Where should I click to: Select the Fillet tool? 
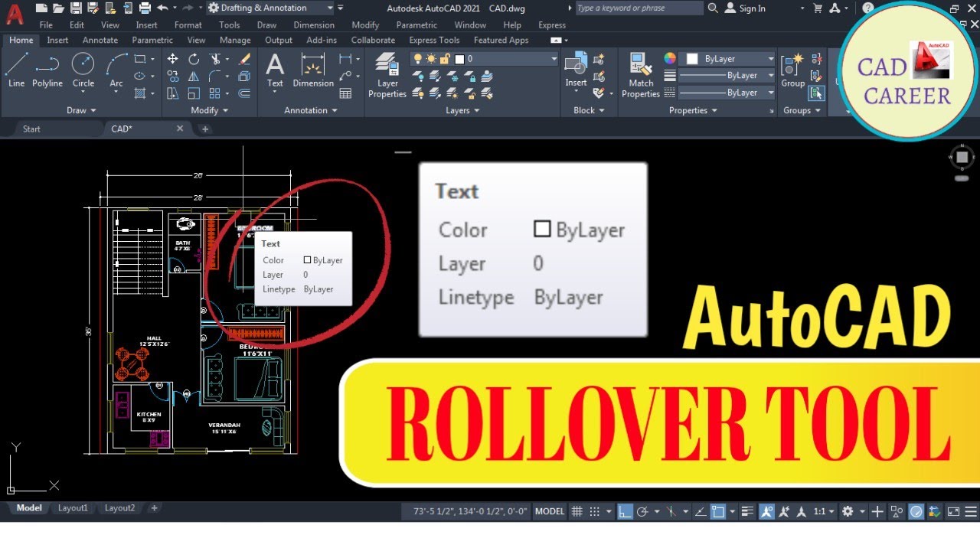215,77
